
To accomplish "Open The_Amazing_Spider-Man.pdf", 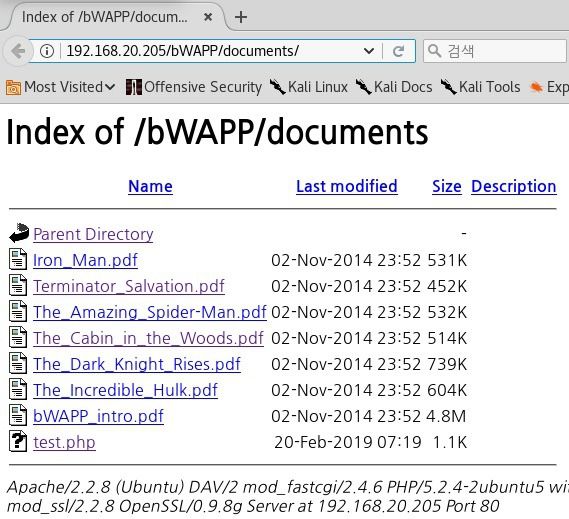I will click(150, 312).
